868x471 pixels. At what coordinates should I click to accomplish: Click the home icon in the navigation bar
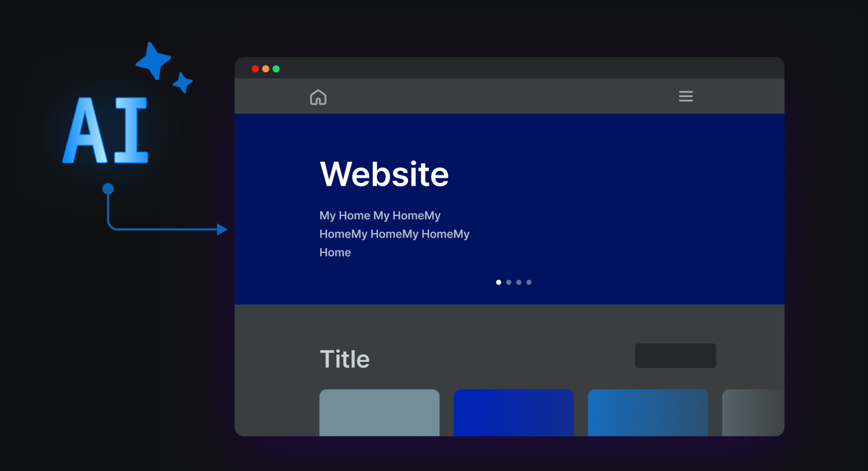(318, 97)
